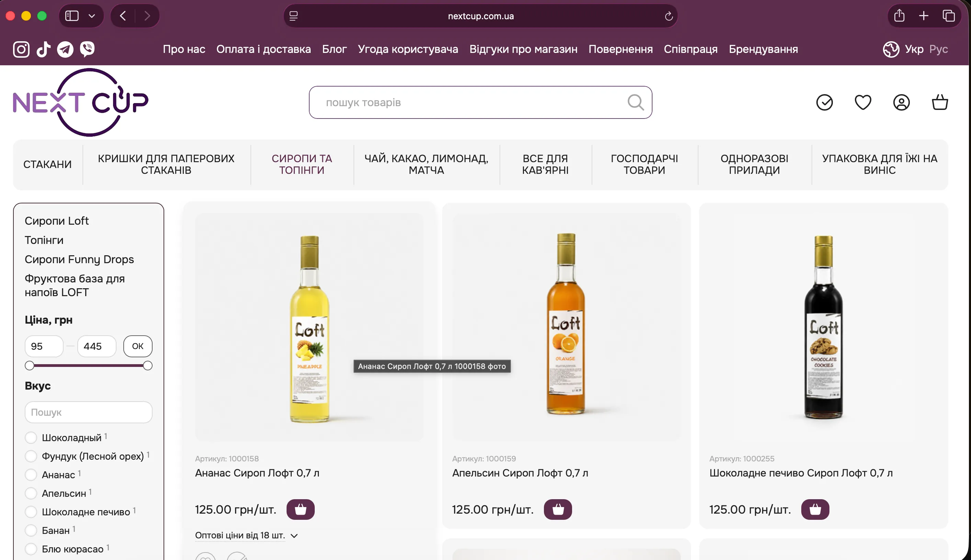
Task: Open КРИШКИ ДЛЯ ПАПЕРОВИХ СТАКАНІВ category
Action: click(x=166, y=165)
